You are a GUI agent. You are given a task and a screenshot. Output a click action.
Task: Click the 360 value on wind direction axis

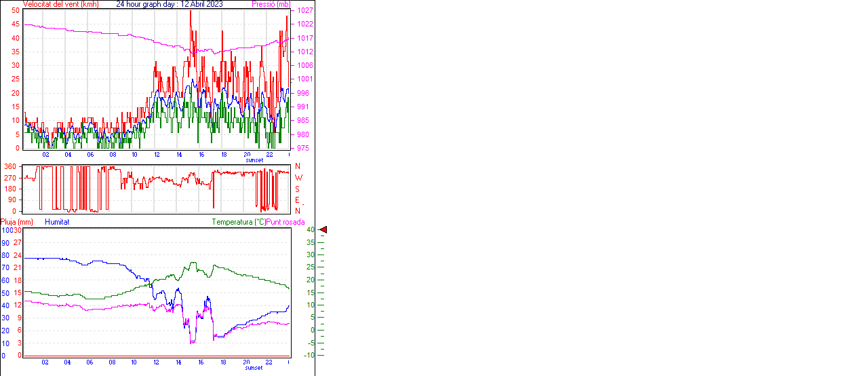[x=10, y=166]
